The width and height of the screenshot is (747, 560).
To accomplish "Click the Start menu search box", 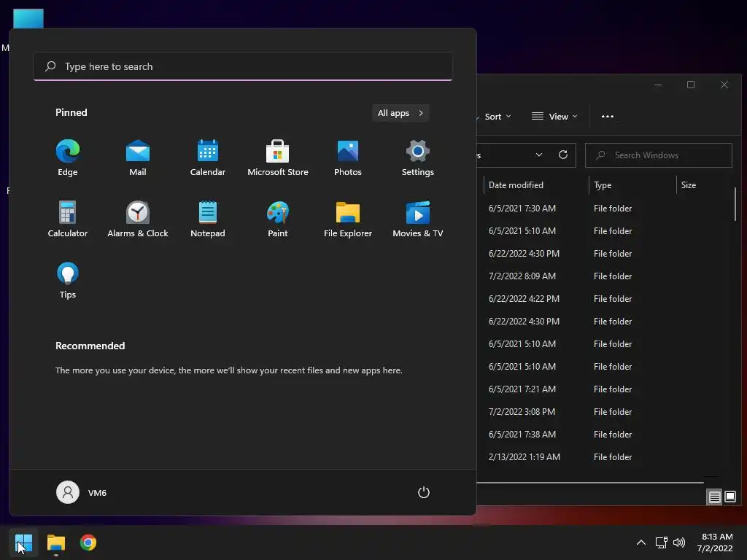I will (x=243, y=66).
